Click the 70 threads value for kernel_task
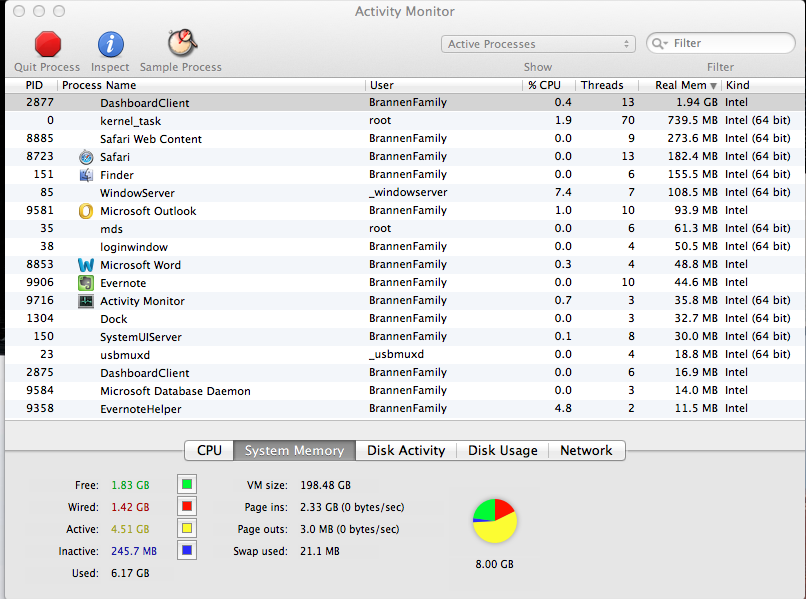806x599 pixels. tap(628, 120)
